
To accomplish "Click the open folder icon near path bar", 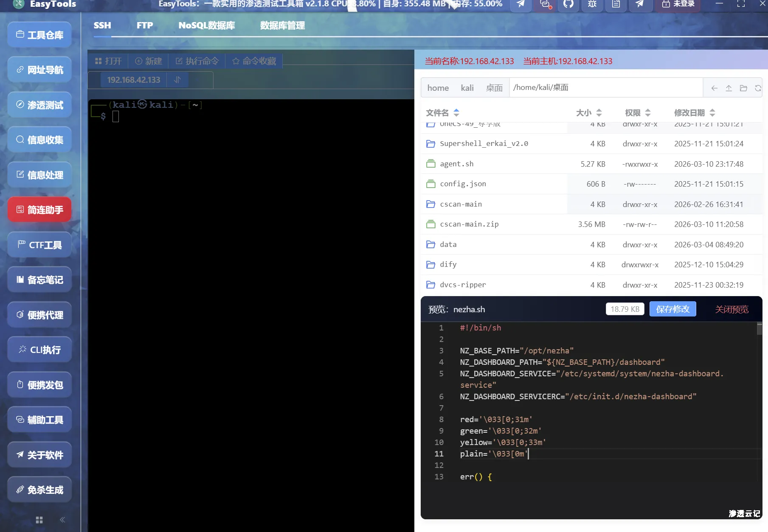I will [743, 87].
